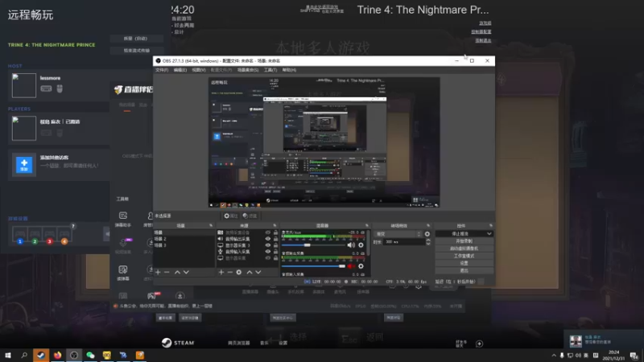The height and width of the screenshot is (362, 644).
Task: Click the 退出 exit button in OBS Controls
Action: pos(464,270)
